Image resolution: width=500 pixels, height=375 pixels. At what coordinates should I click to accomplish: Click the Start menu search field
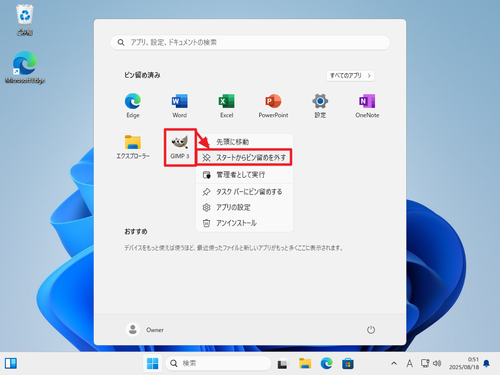point(250,42)
